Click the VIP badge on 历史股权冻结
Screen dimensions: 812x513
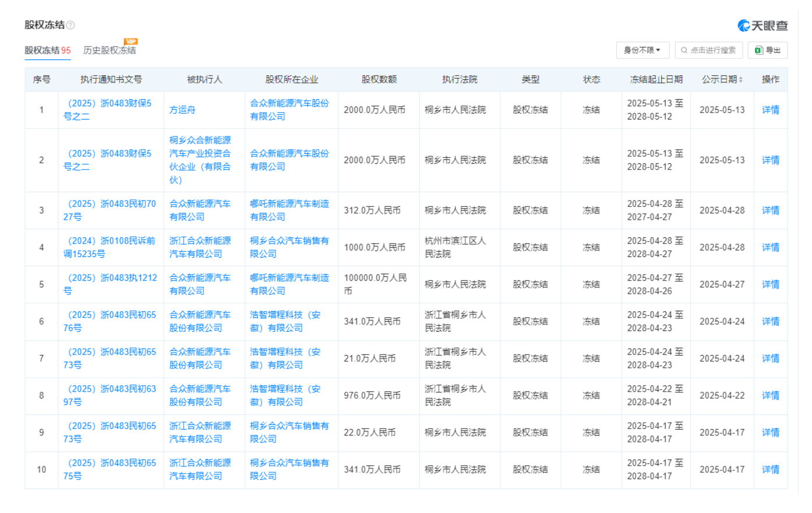(130, 41)
